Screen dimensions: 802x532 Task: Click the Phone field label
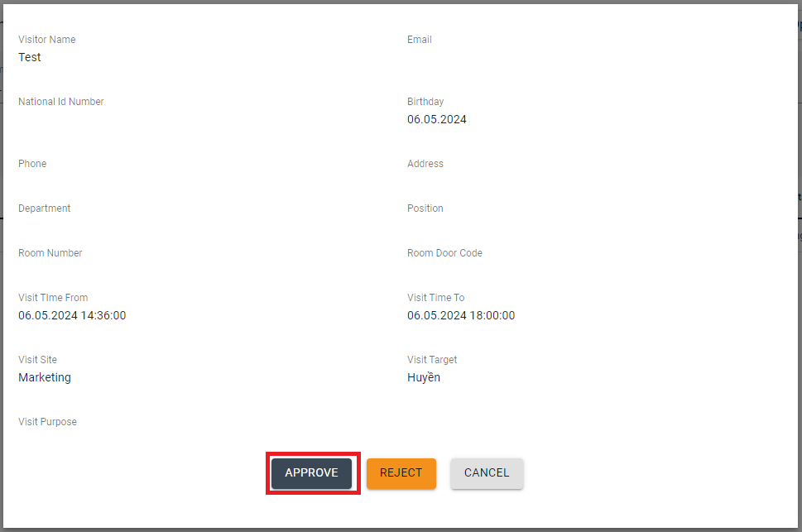pos(32,164)
